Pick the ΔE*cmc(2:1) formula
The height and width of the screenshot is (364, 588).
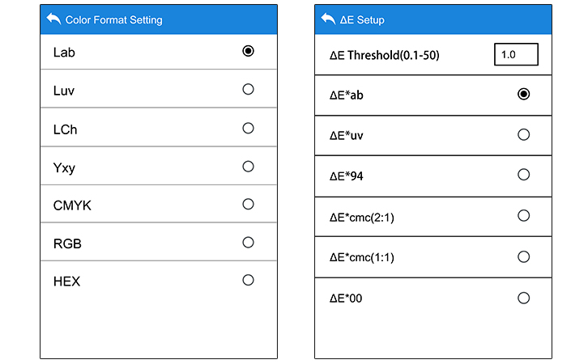(x=523, y=215)
